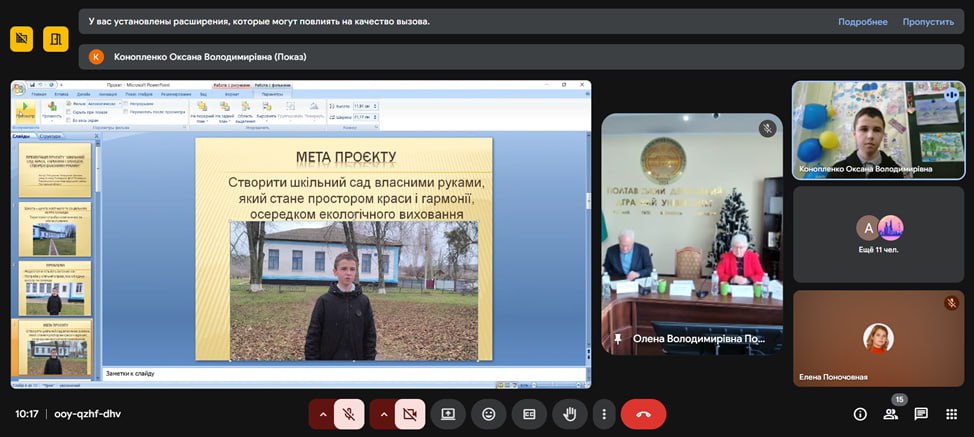
Task: Dismiss notification with "Пропустить"
Action: [x=928, y=22]
